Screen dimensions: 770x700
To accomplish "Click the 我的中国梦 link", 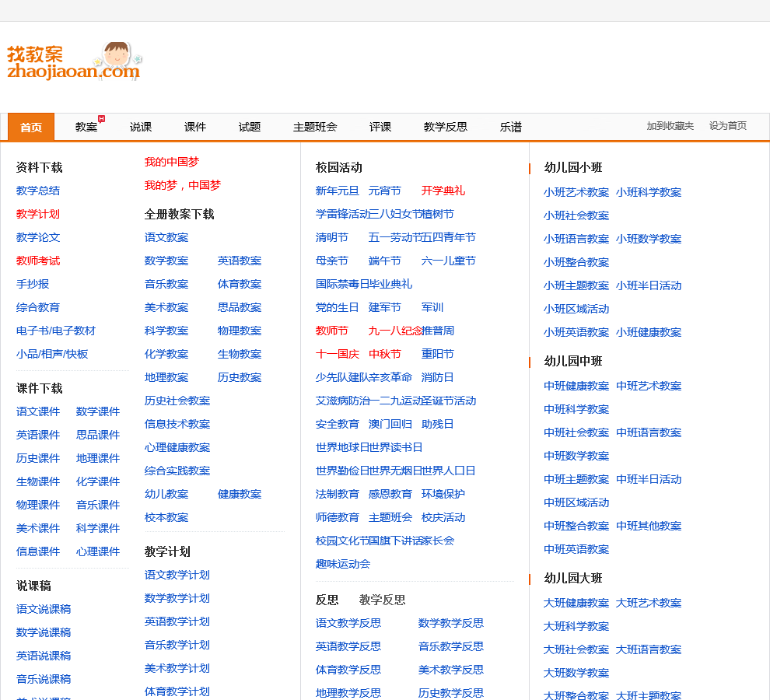I will click(x=172, y=162).
